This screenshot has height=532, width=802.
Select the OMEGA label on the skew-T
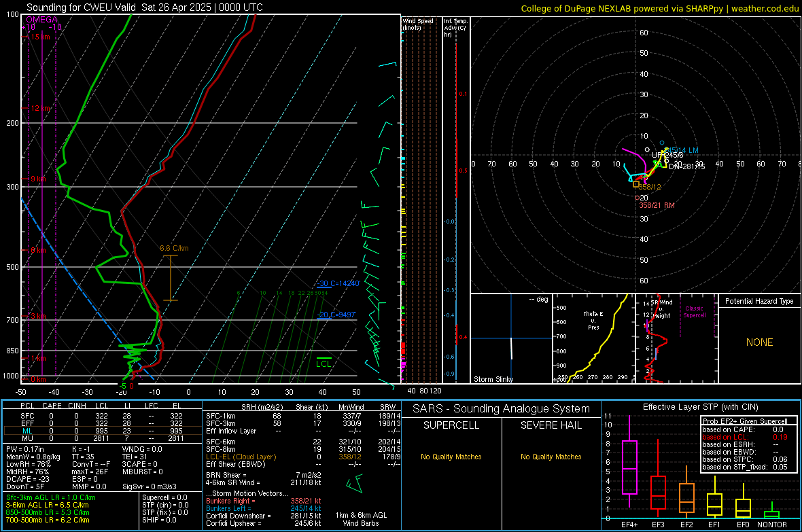pyautogui.click(x=42, y=20)
